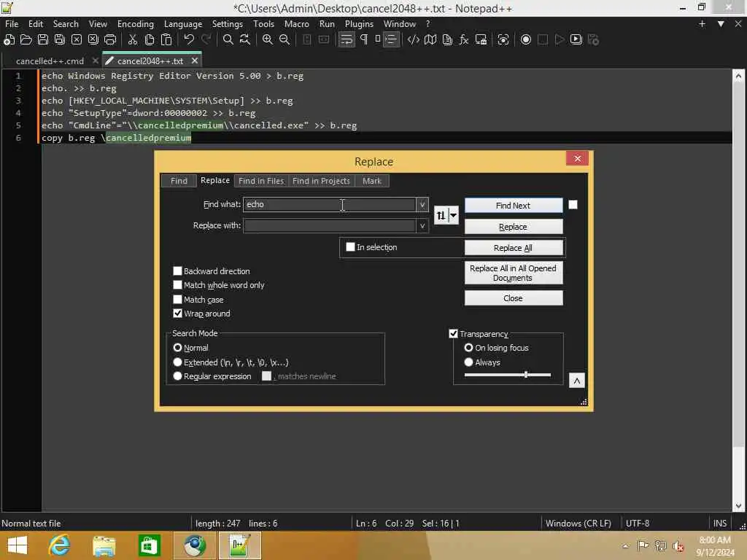
Task: Open a file via folder toolbar icon
Action: point(26,39)
